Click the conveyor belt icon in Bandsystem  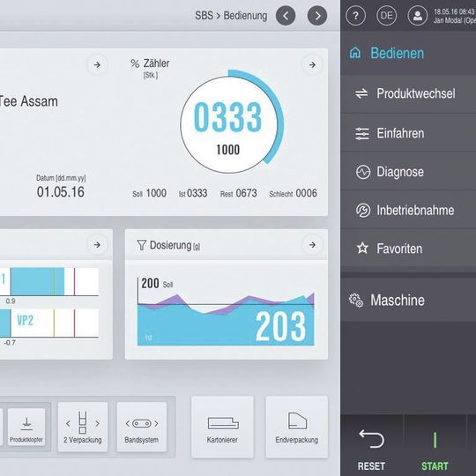(x=142, y=423)
